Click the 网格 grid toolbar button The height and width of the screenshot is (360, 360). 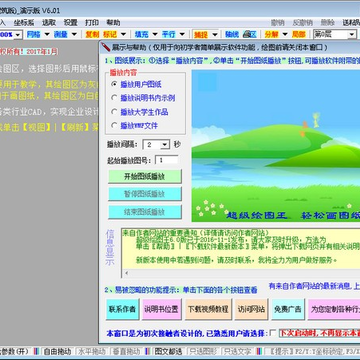pos(33,34)
